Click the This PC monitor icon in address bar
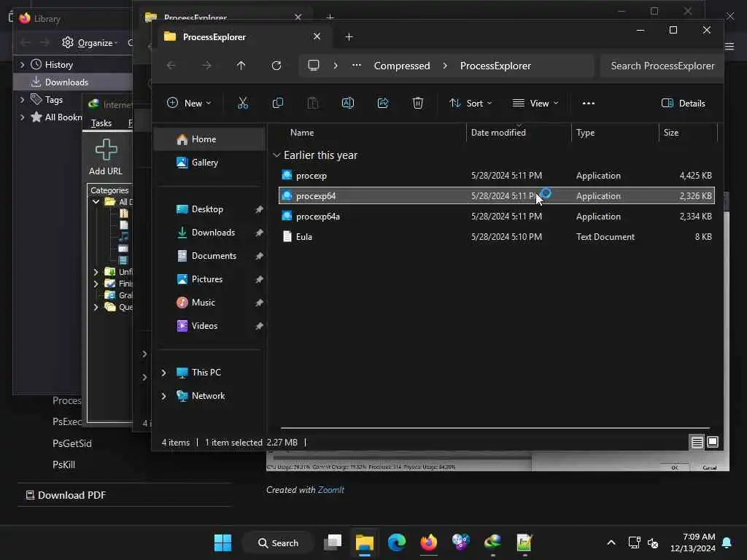 (314, 65)
